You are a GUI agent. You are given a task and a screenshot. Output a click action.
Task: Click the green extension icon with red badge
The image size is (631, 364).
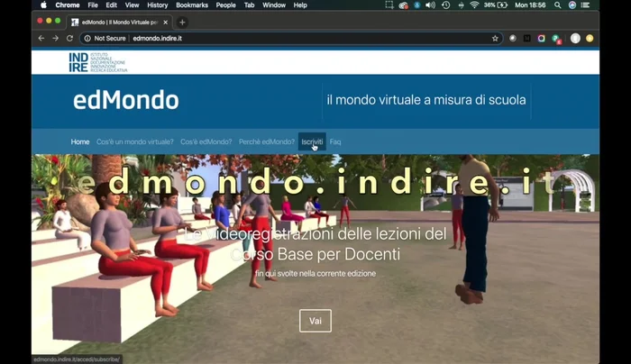[x=556, y=39]
